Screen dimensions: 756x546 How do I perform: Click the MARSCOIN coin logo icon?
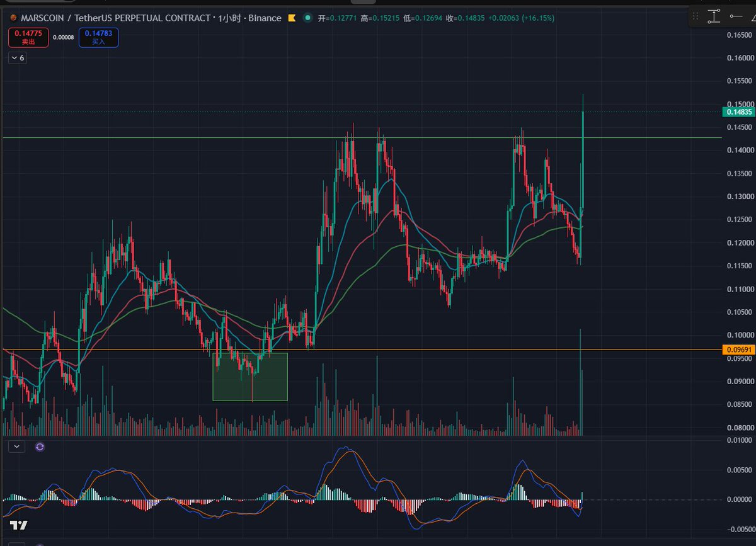pos(13,18)
